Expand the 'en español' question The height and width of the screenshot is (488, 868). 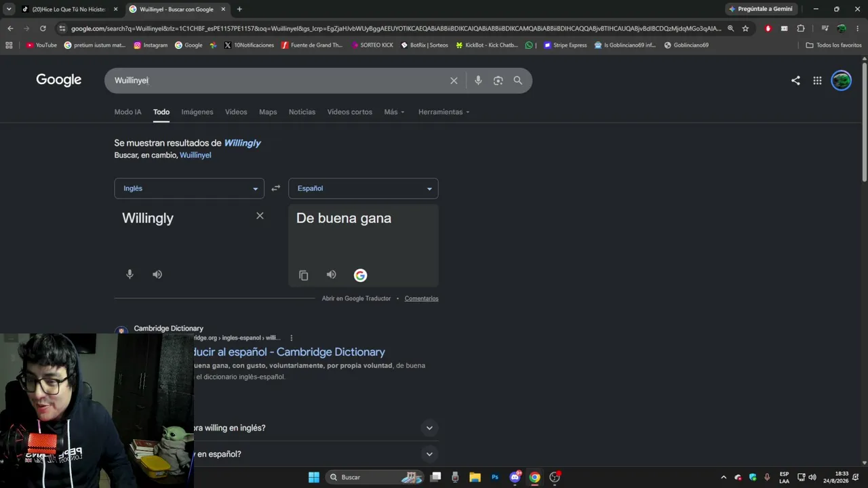(x=429, y=454)
